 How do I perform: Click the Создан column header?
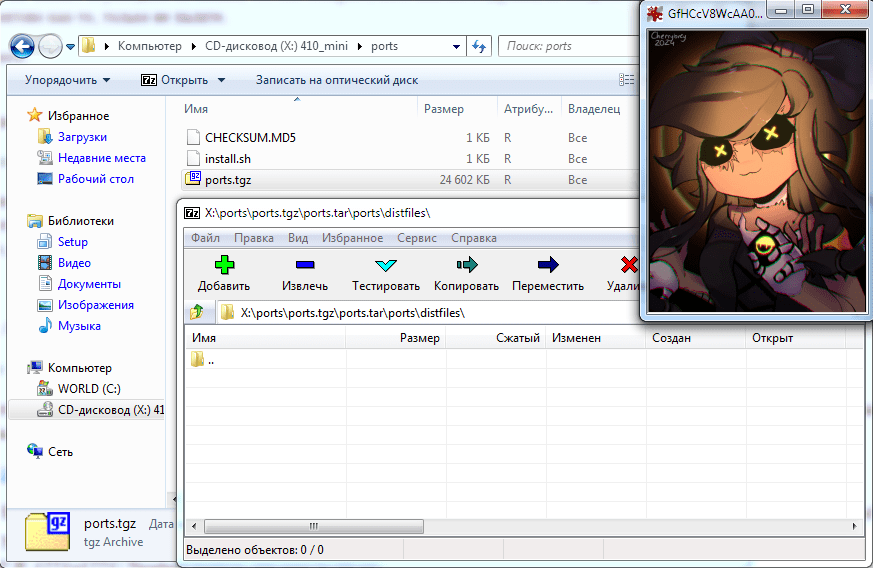point(695,338)
